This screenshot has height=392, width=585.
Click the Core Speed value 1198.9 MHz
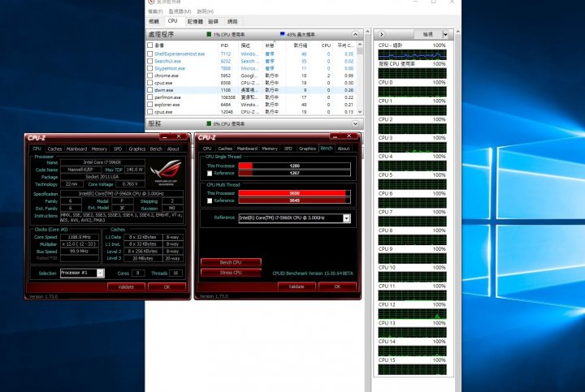pos(80,237)
